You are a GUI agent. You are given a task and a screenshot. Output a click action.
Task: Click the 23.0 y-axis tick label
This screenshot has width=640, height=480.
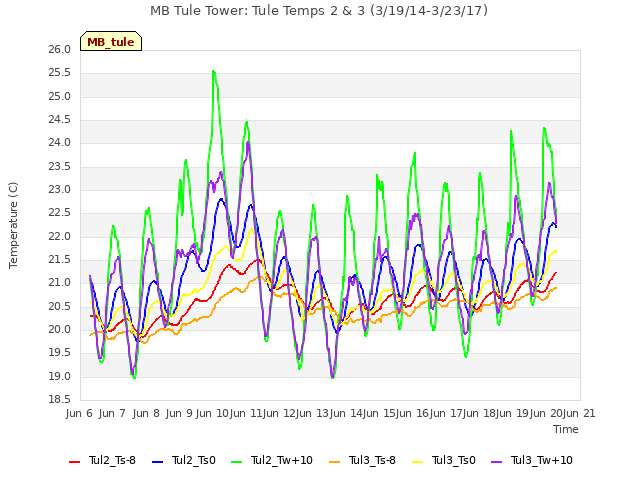pos(60,190)
